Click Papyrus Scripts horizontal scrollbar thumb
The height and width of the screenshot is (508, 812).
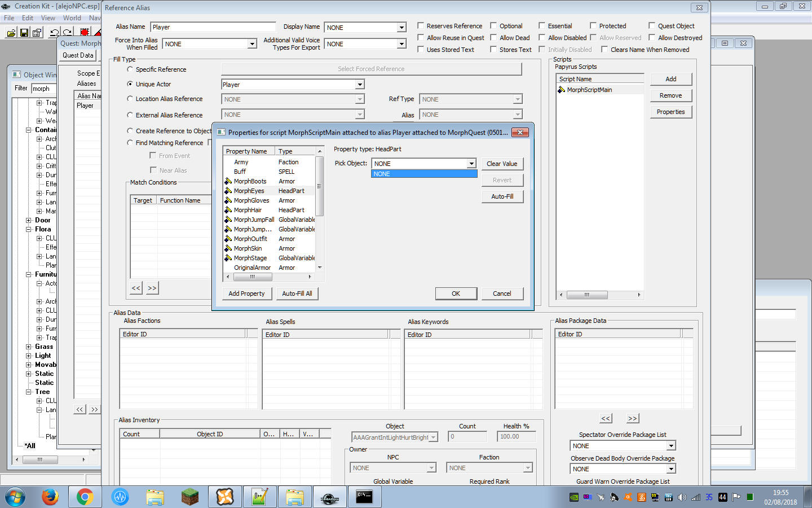click(587, 295)
